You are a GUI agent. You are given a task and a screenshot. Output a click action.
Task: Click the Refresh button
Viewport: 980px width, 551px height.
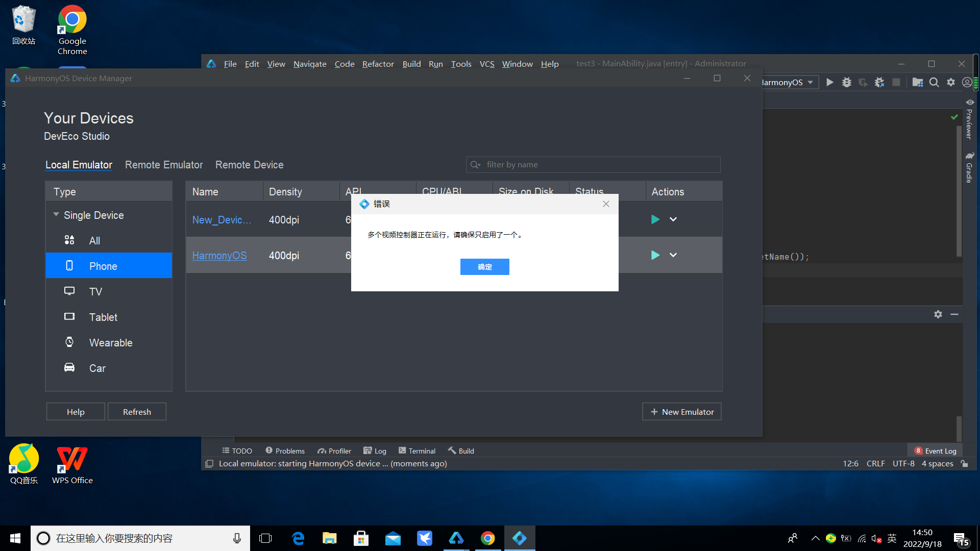click(x=137, y=412)
